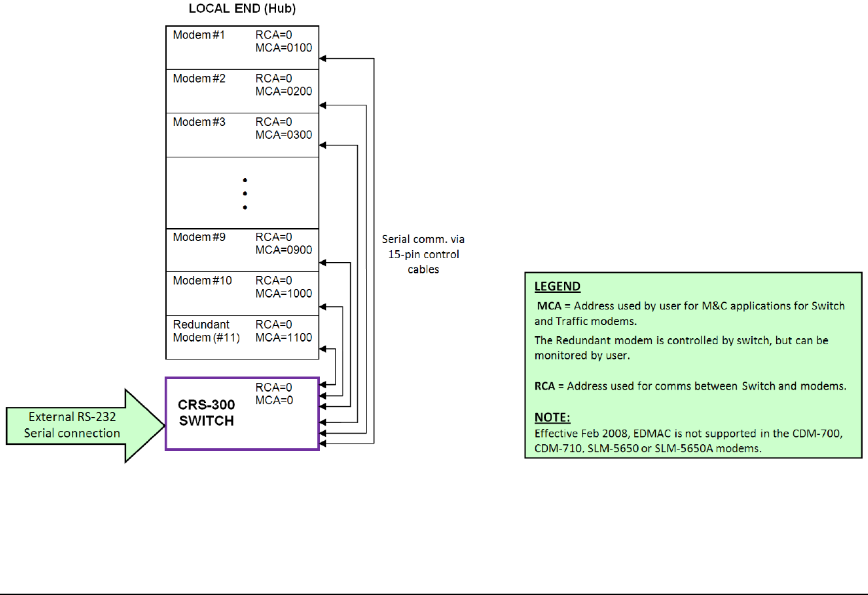
Task: Click the underlined LEGEND heading
Action: click(x=557, y=287)
